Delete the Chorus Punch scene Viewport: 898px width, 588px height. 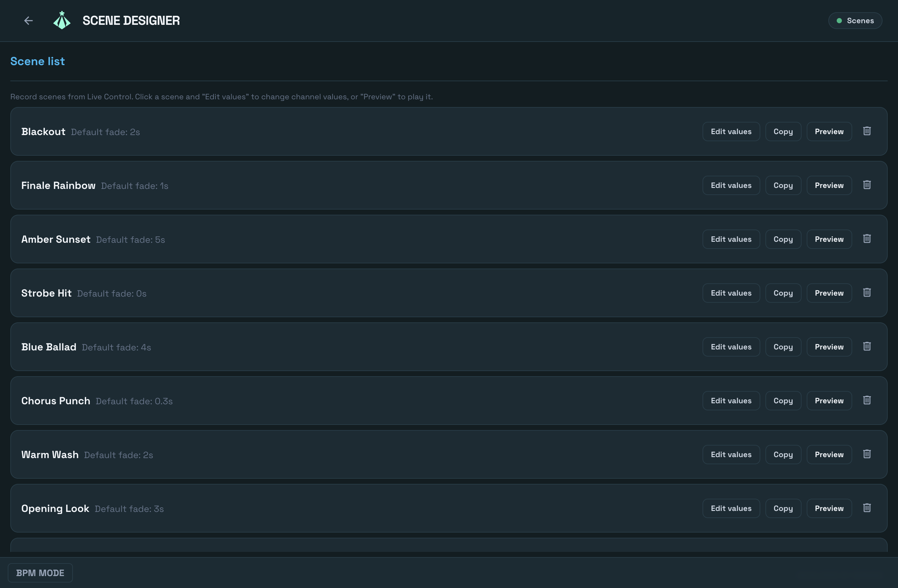(x=867, y=400)
